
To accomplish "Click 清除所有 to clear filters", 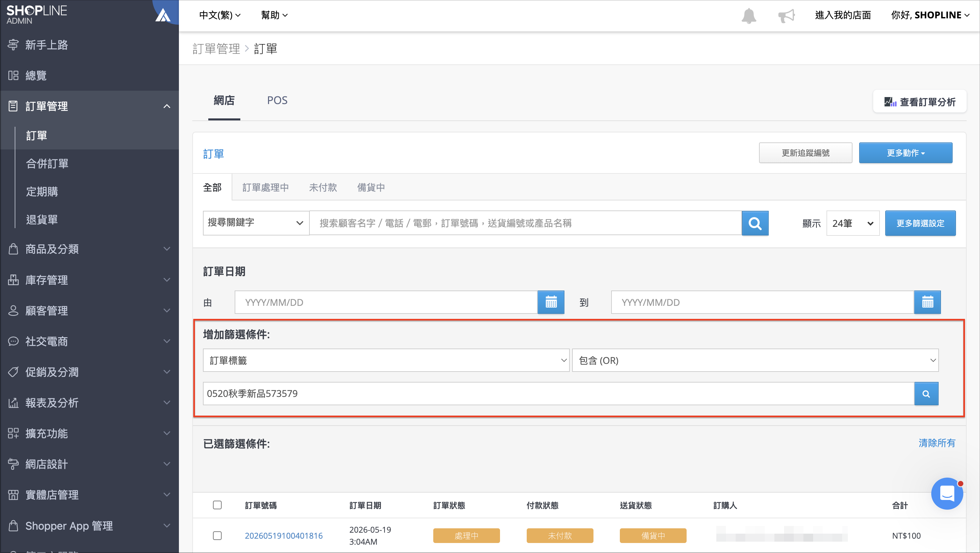I will 937,443.
